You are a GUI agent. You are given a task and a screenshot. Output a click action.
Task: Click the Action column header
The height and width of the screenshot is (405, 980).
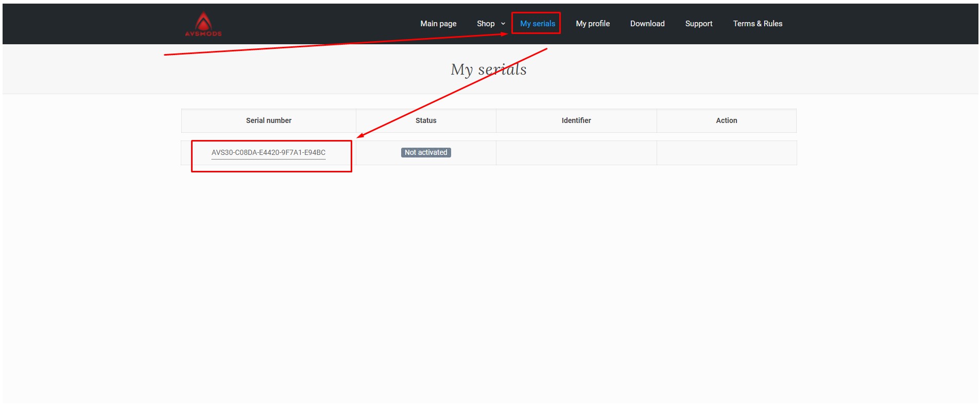(726, 120)
